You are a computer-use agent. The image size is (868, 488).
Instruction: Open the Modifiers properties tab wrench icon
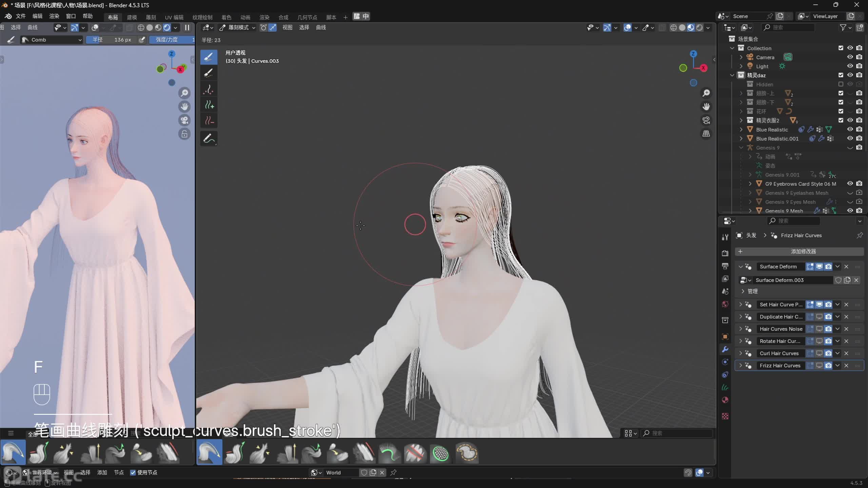pyautogui.click(x=725, y=349)
